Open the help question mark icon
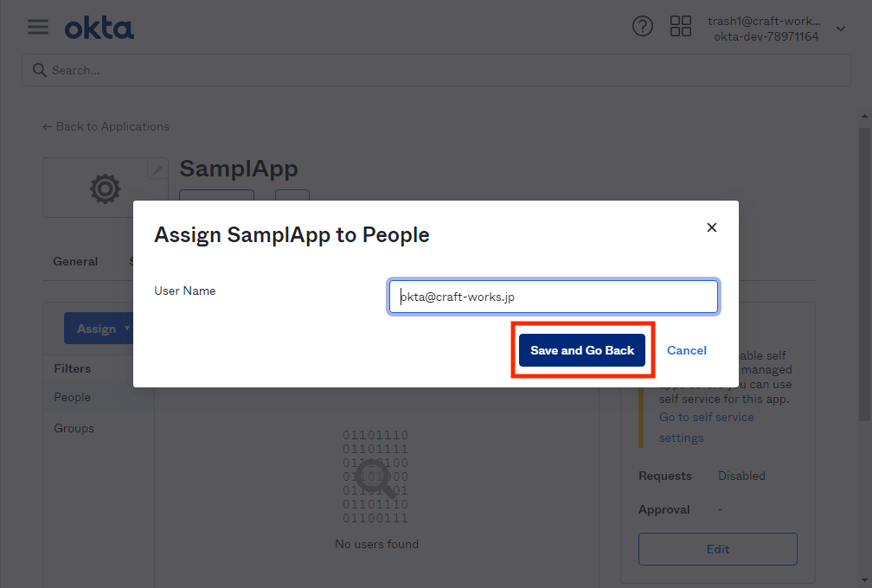 click(642, 26)
